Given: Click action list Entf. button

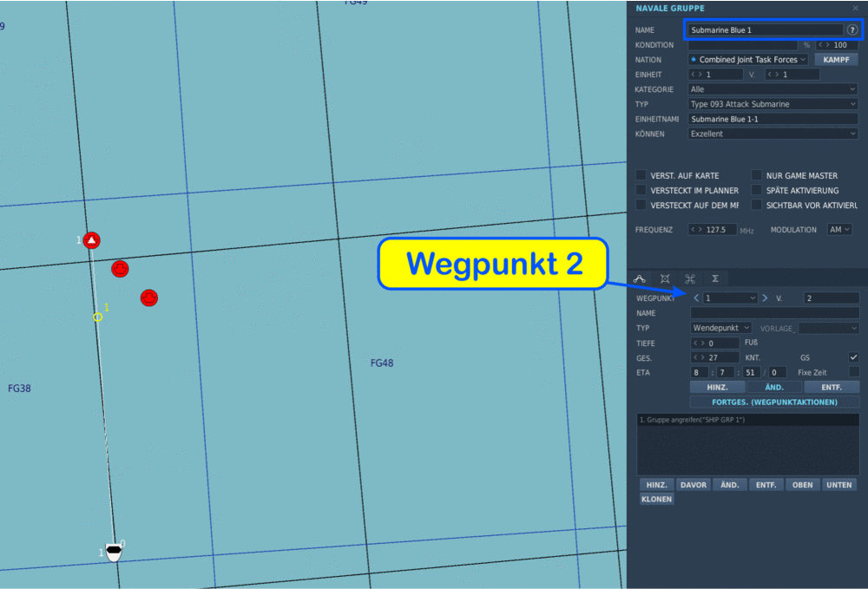Looking at the screenshot, I should click(766, 485).
